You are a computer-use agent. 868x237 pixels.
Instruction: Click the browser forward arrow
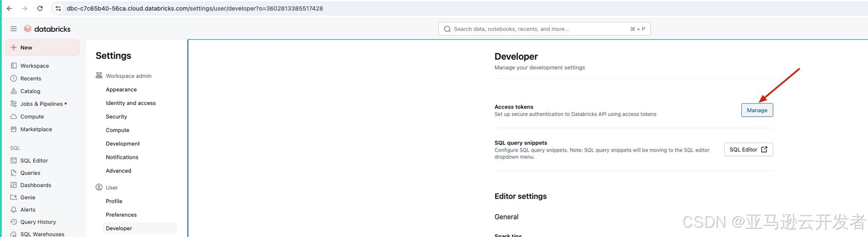pyautogui.click(x=24, y=8)
